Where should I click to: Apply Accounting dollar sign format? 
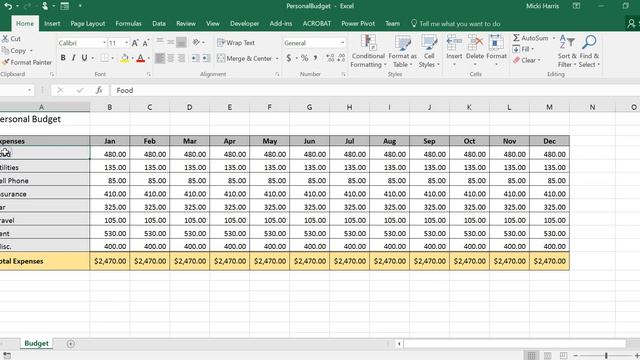click(x=289, y=58)
